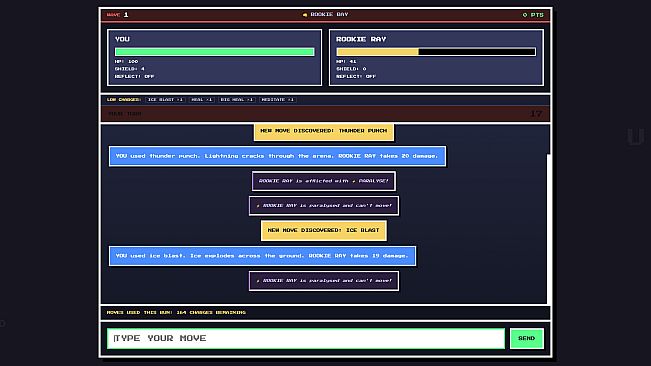
Task: Click the points counter in top bar
Action: (x=533, y=15)
